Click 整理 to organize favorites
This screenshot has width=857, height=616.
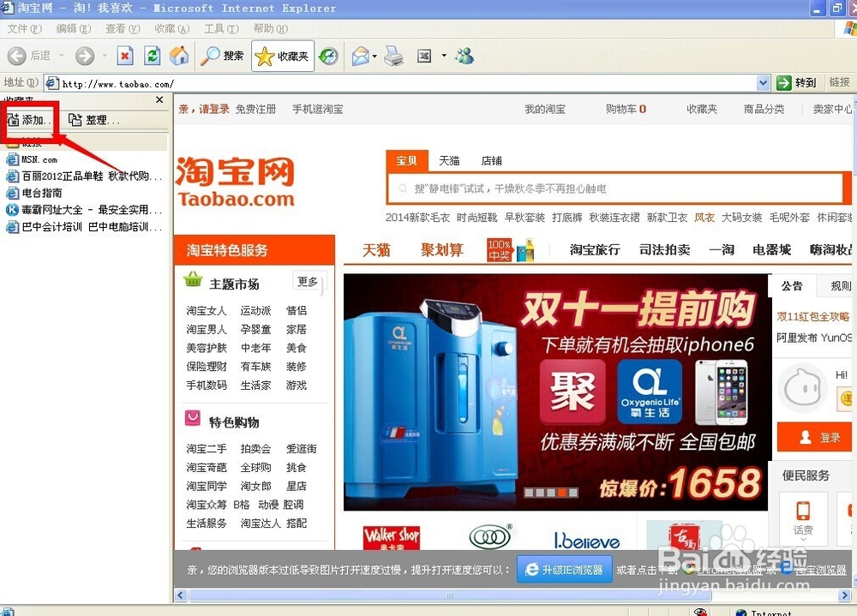point(93,120)
